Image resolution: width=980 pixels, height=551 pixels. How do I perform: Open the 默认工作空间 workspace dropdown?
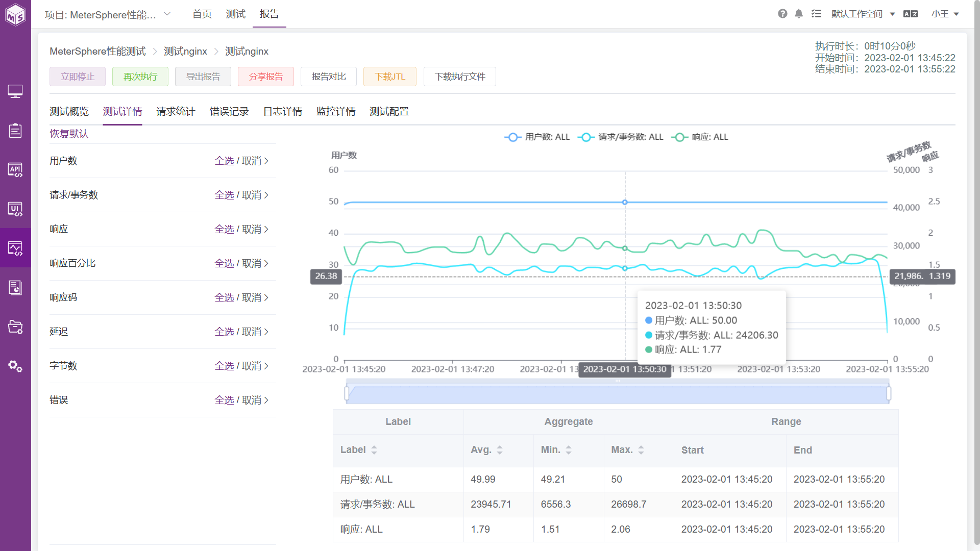point(863,14)
